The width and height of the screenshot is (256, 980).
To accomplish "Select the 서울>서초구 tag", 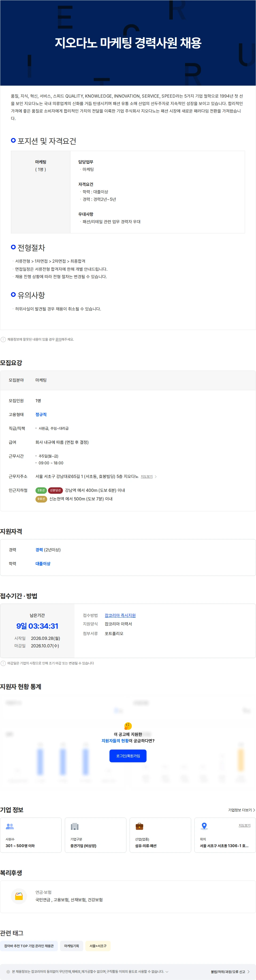I will pos(98,946).
